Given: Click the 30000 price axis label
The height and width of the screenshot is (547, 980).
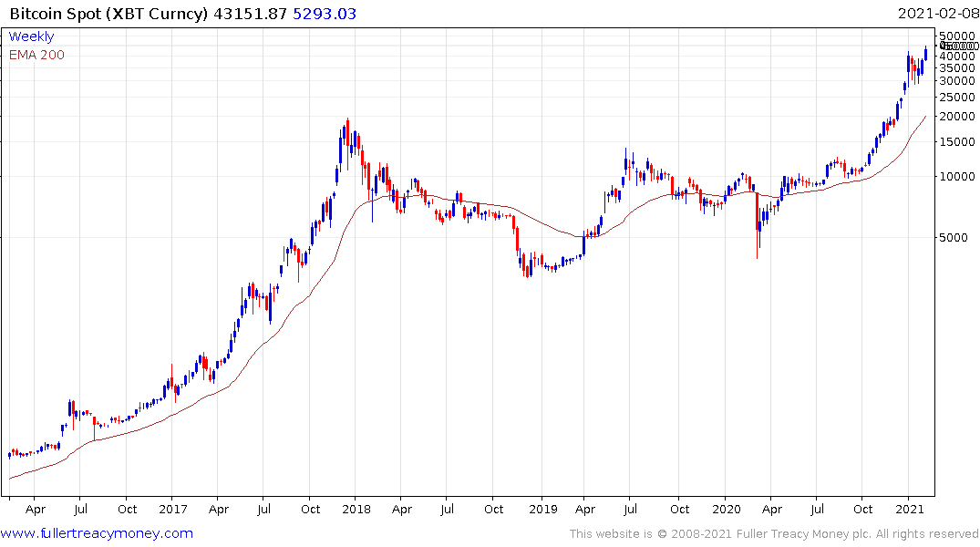Looking at the screenshot, I should click(957, 80).
